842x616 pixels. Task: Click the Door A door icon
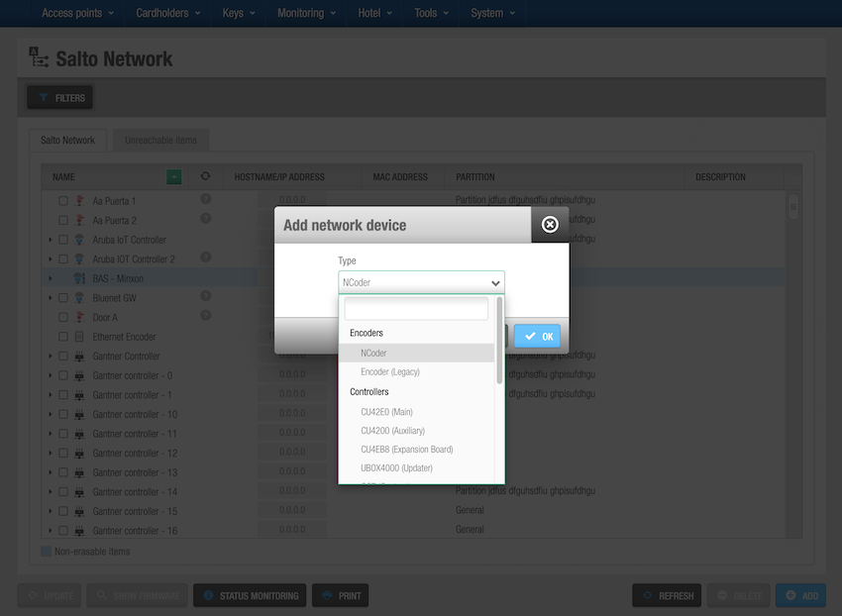pos(79,317)
